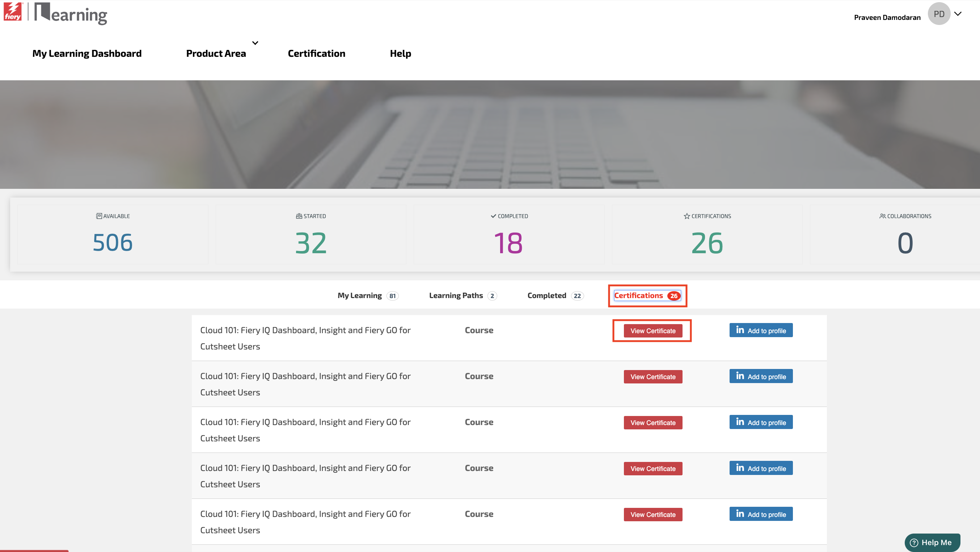Viewport: 980px width, 552px height.
Task: Click the Available stat card showing 506
Action: [x=113, y=234]
